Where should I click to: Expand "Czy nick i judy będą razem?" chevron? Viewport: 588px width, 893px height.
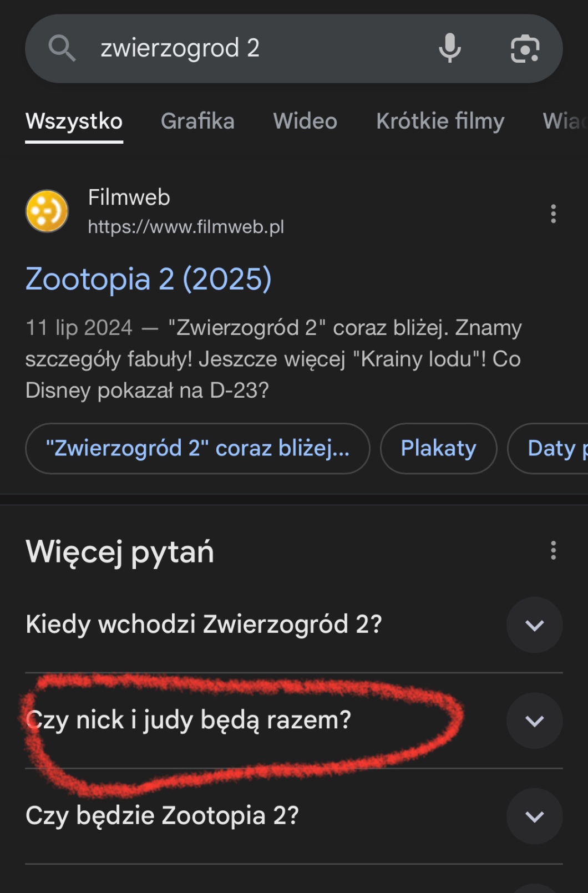[534, 721]
